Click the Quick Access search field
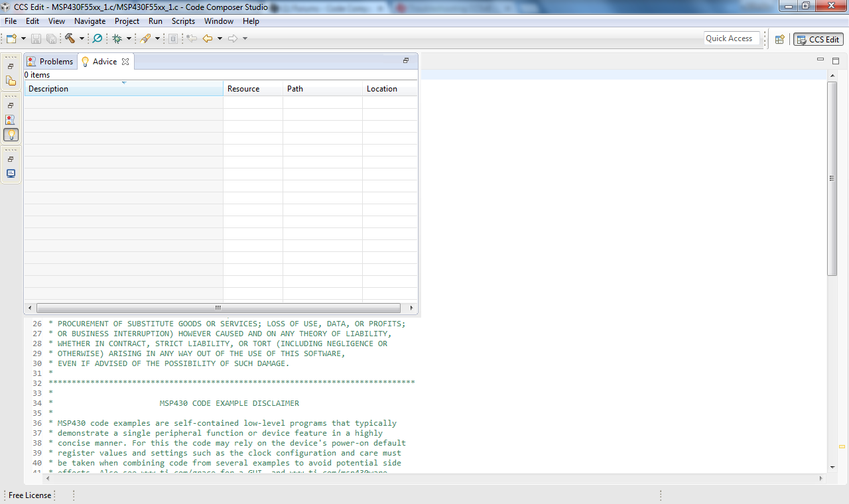Screen dimensions: 849x504 (x=732, y=38)
